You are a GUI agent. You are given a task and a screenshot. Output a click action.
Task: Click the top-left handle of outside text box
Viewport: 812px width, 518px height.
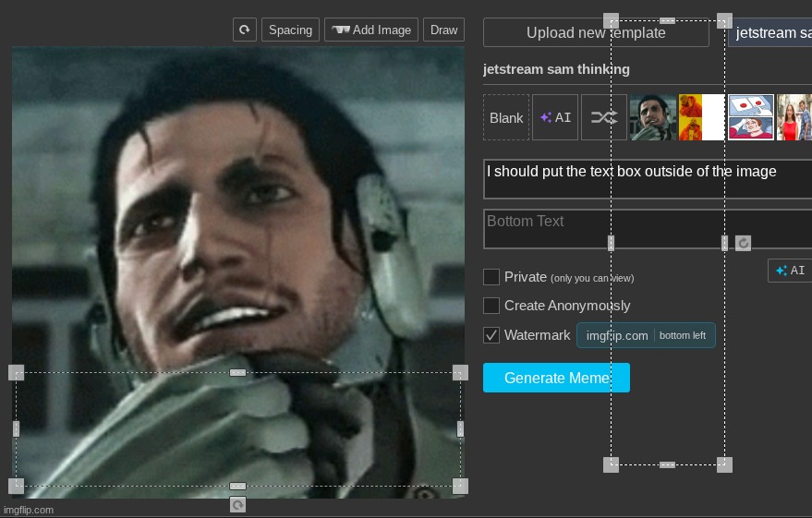[x=611, y=20]
